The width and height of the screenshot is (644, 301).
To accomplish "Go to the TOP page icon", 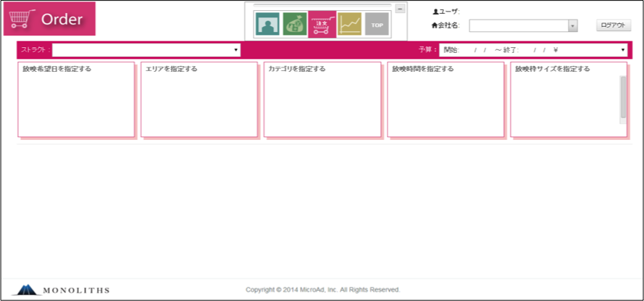I will tap(376, 24).
